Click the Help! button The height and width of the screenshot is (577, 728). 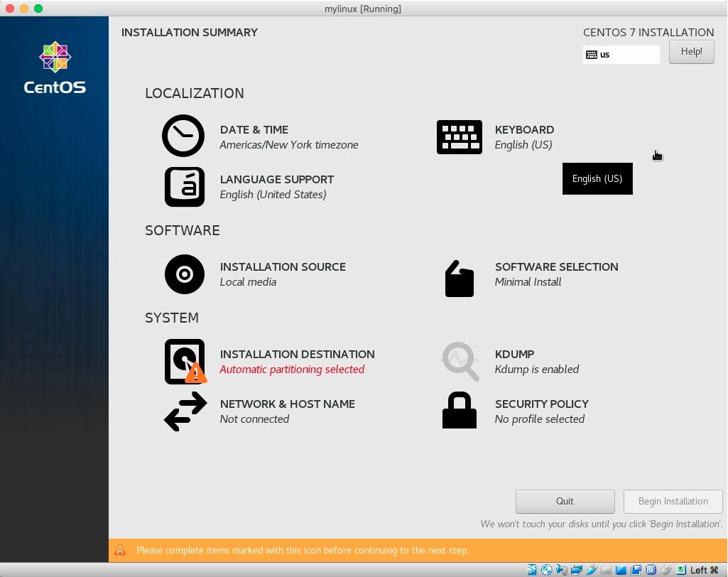click(x=690, y=51)
